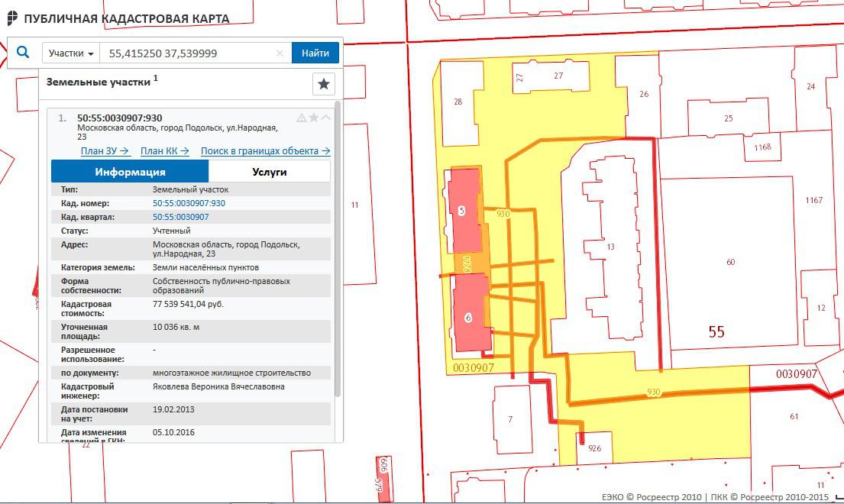This screenshot has width=844, height=504.
Task: Click the warning triangle icon on result
Action: 301,118
